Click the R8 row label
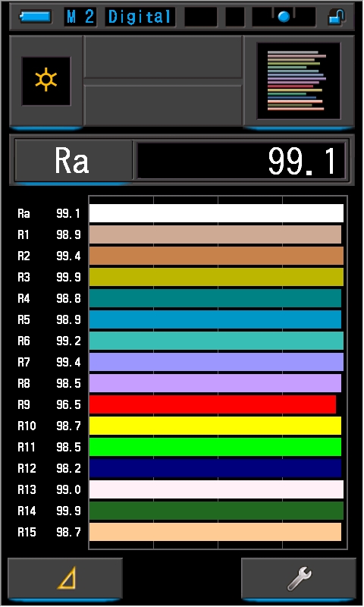Image resolution: width=364 pixels, height=607 pixels. coord(24,383)
